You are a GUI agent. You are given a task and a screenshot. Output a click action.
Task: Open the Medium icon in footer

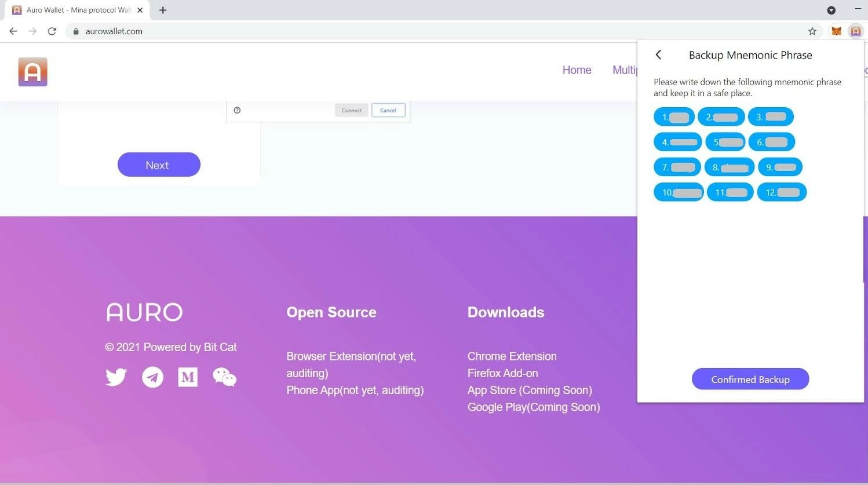coord(188,377)
